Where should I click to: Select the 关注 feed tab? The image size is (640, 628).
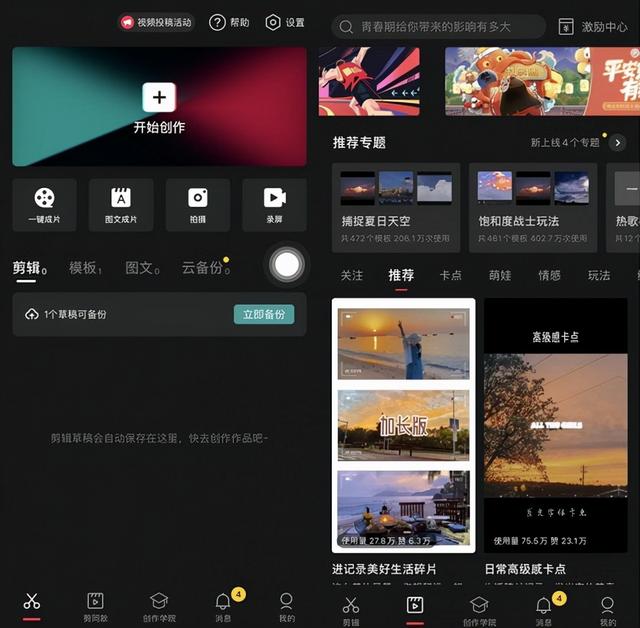point(352,275)
